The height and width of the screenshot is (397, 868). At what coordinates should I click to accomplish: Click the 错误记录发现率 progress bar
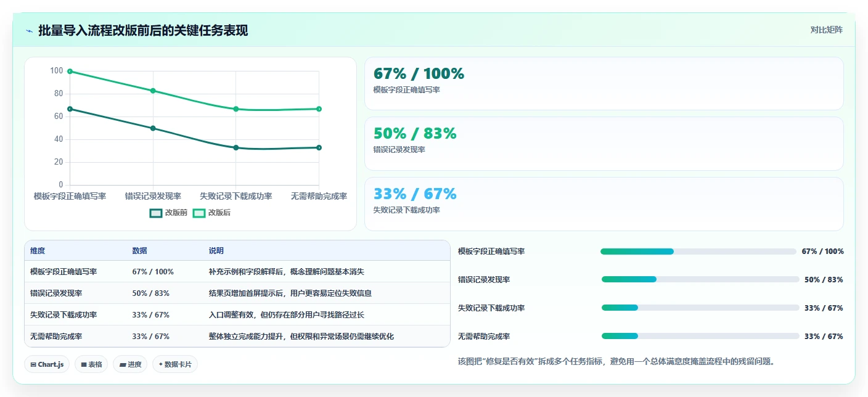pyautogui.click(x=700, y=280)
